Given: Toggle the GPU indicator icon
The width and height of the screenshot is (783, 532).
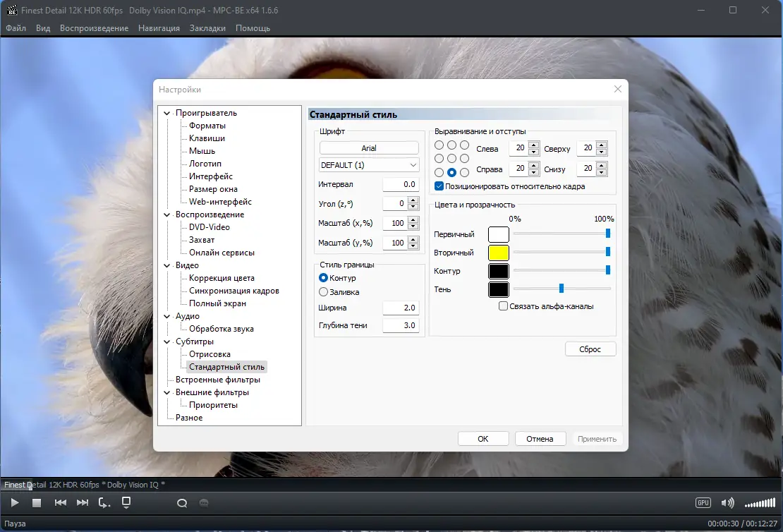Looking at the screenshot, I should [703, 503].
